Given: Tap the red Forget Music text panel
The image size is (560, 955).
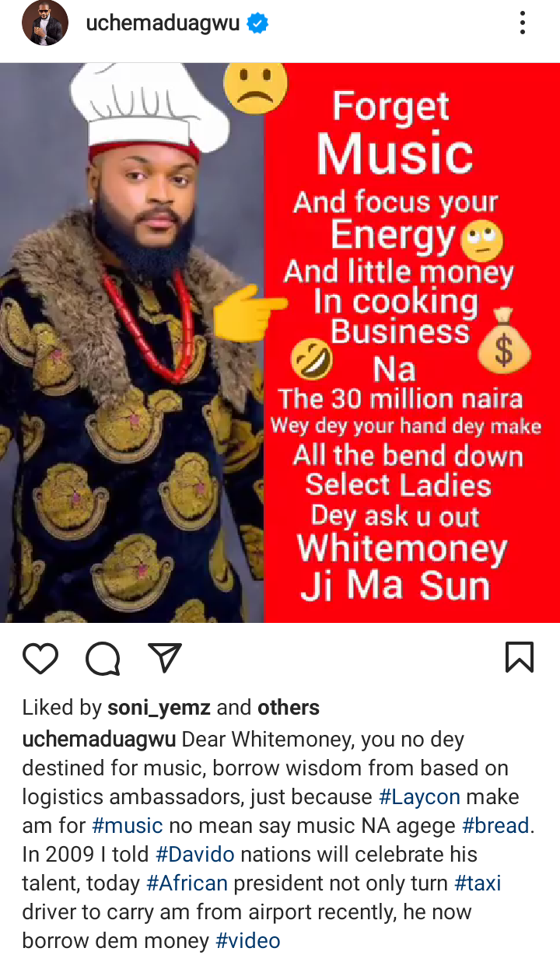Looking at the screenshot, I should 412,343.
